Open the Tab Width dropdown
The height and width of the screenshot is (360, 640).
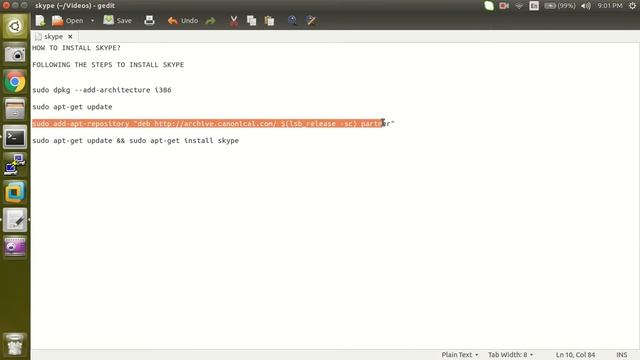click(510, 355)
